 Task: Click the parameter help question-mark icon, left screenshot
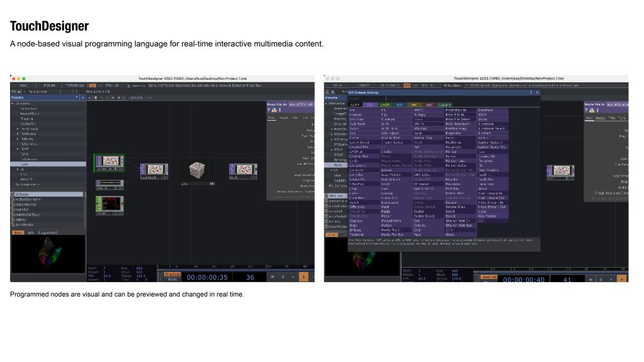coord(269,110)
